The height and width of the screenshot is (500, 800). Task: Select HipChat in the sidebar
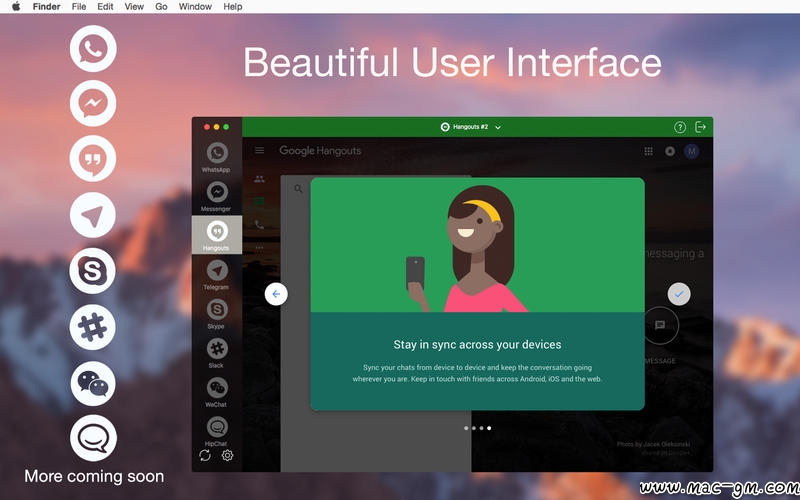(x=216, y=427)
